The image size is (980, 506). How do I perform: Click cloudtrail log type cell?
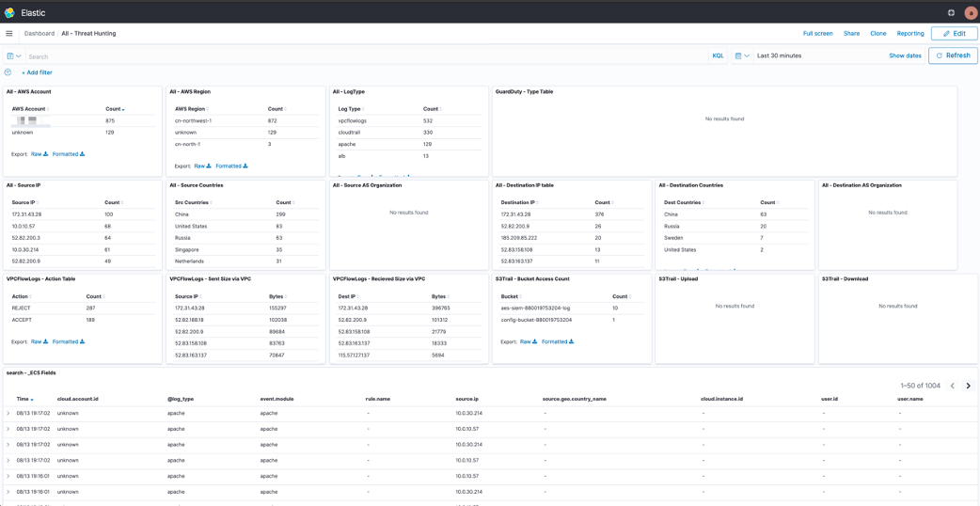[x=347, y=133]
